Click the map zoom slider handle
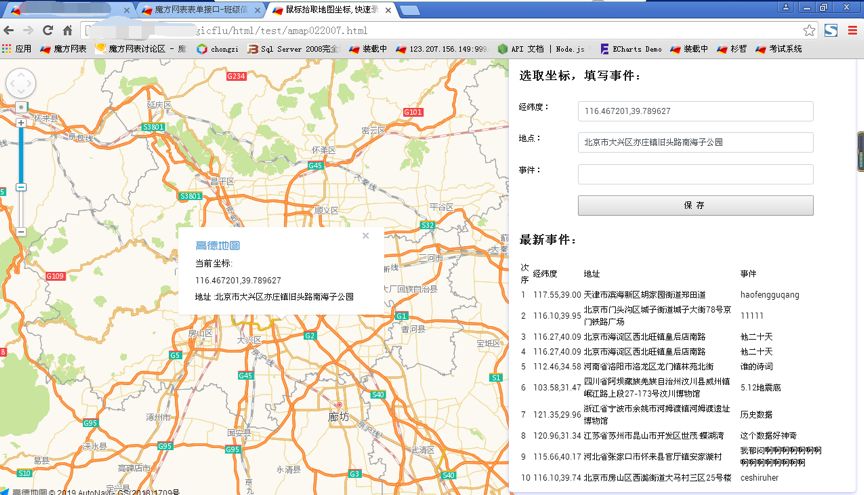 click(21, 187)
